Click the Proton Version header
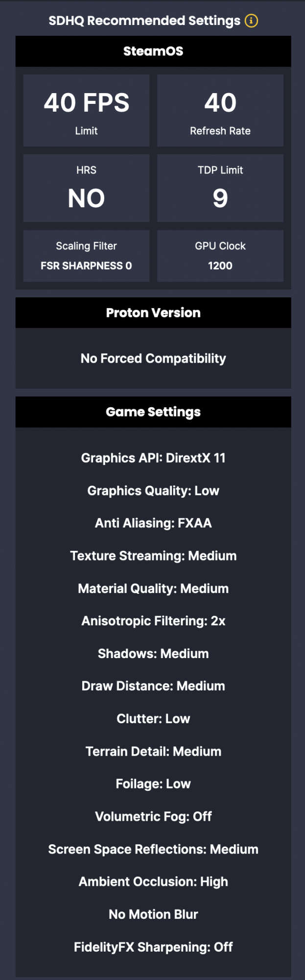The height and width of the screenshot is (980, 305). click(x=153, y=313)
